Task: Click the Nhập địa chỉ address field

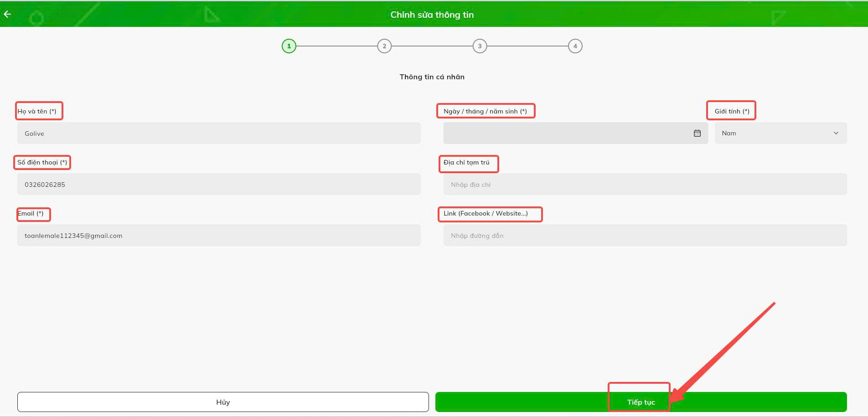Action: (x=645, y=184)
